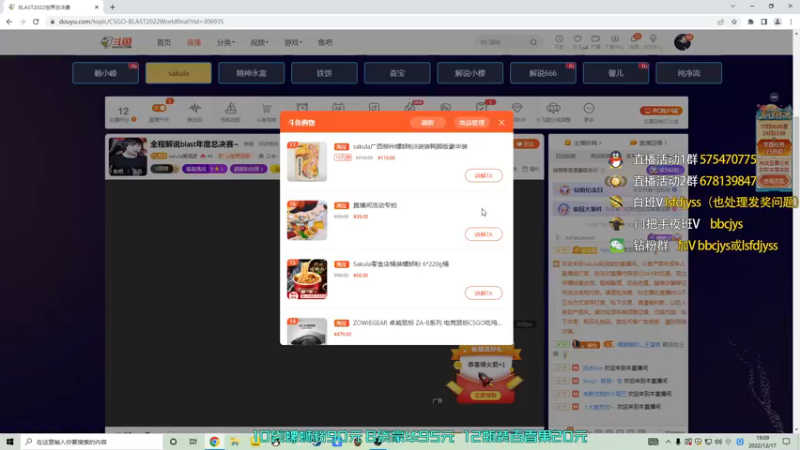800x450 pixels.
Task: Click explain button for sakula duck feet pack
Action: [483, 176]
